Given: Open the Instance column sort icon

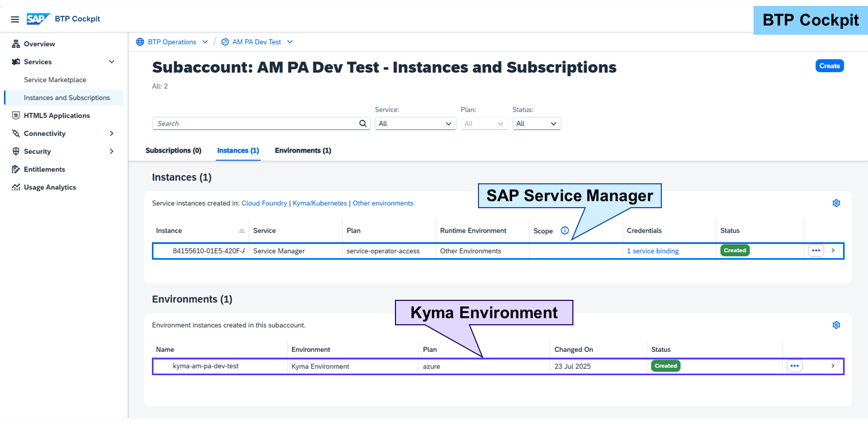Looking at the screenshot, I should click(x=241, y=231).
